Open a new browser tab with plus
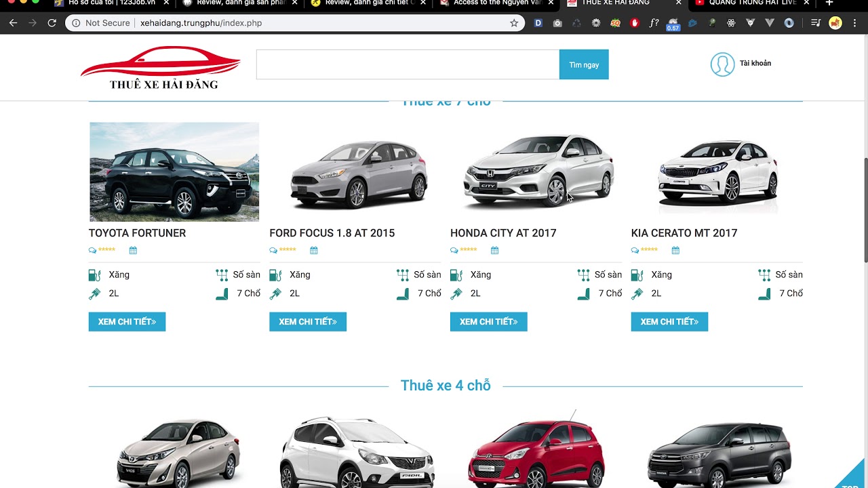The image size is (868, 488). click(x=829, y=3)
